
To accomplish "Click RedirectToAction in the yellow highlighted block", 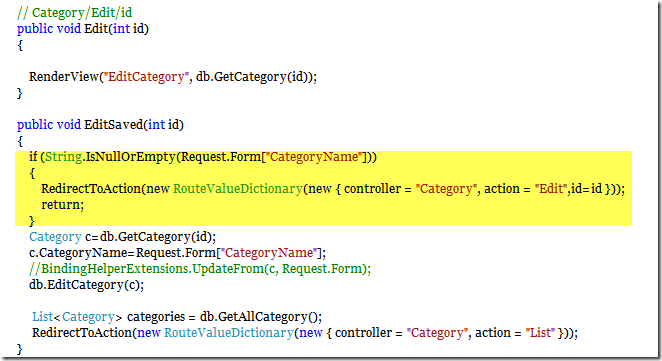I will click(x=91, y=188).
